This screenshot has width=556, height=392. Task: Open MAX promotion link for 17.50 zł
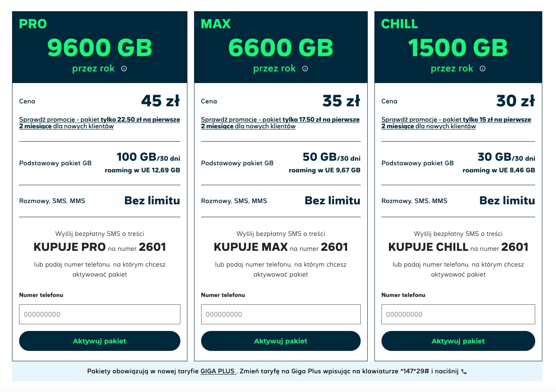point(280,123)
